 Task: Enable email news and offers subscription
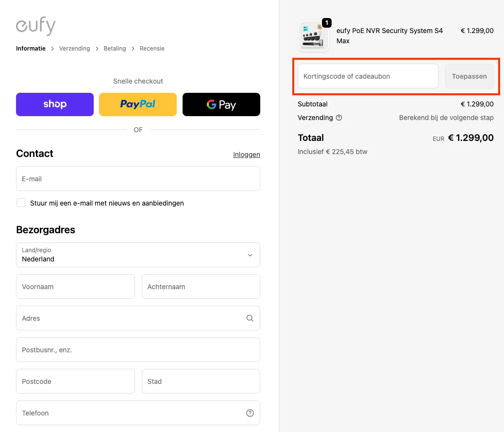point(21,202)
